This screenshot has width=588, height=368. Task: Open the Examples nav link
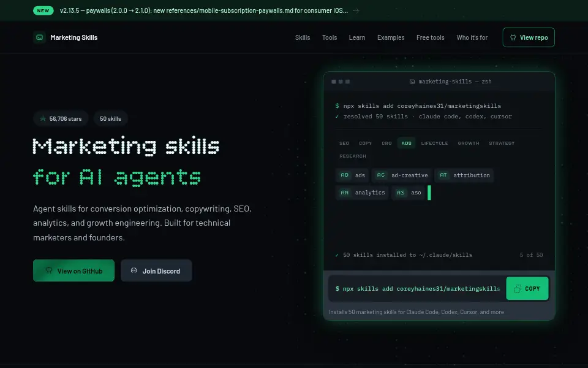click(391, 37)
